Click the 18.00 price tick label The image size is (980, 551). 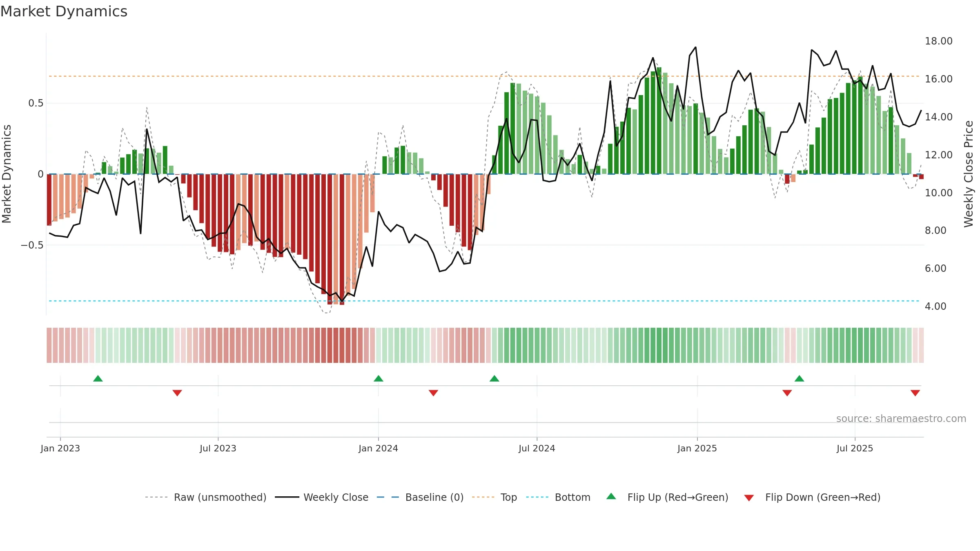click(x=938, y=41)
